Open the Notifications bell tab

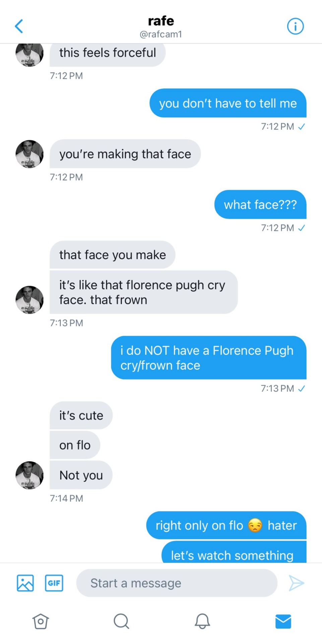coord(202,621)
